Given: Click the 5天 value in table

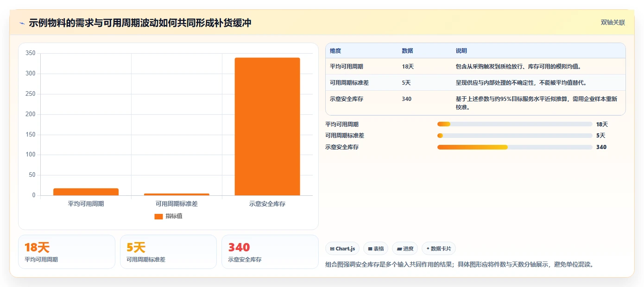Looking at the screenshot, I should coord(406,83).
